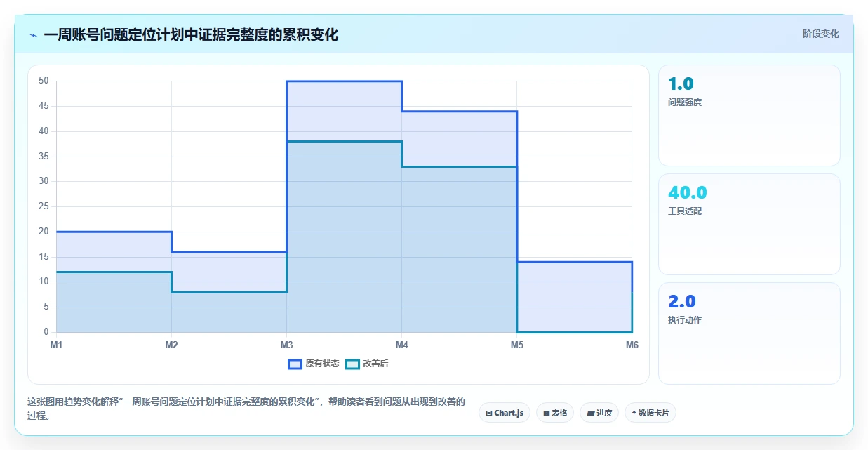The height and width of the screenshot is (450, 868).
Task: Click the M1 axis label
Action: tap(56, 345)
